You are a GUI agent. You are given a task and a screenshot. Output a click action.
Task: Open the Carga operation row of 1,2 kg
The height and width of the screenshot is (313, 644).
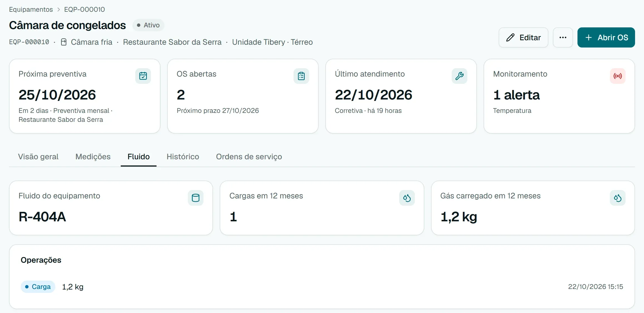tap(322, 287)
